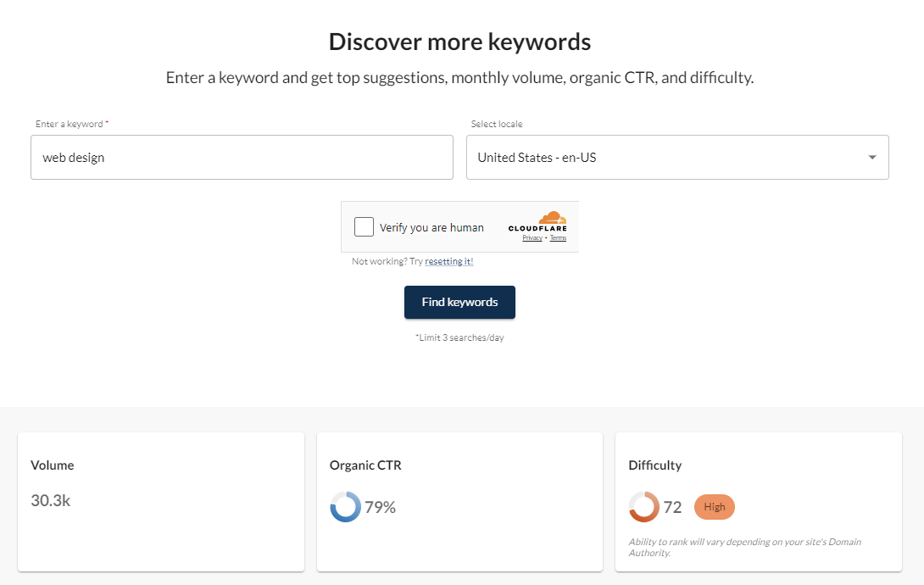Click inside the Enter a keyword field
The width and height of the screenshot is (924, 585).
click(242, 157)
